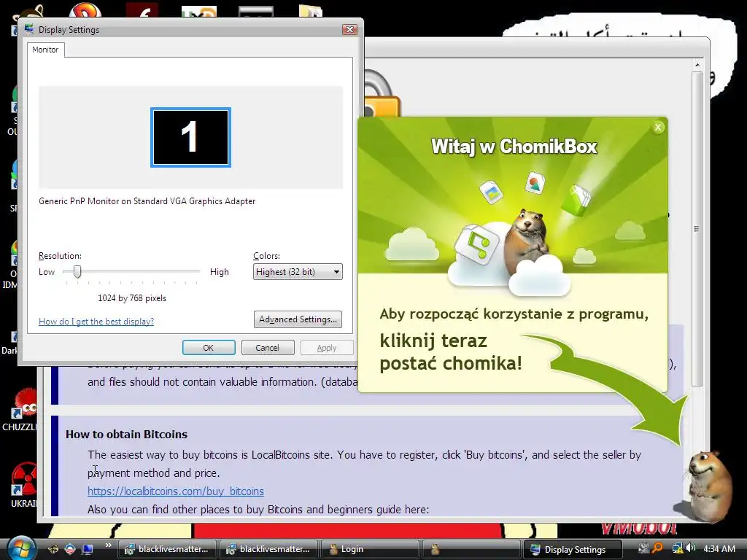
Task: Click 'Generic PnP Monitor on Standard VGA' text
Action: [147, 201]
